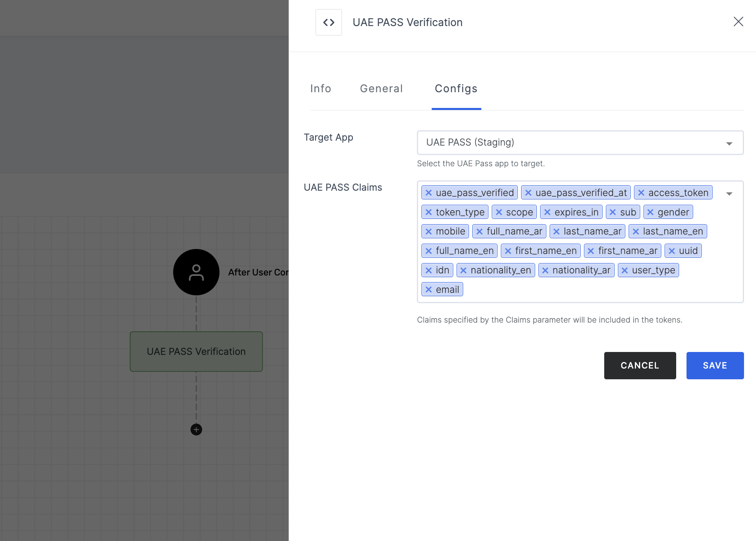
Task: Add a step with the plus icon
Action: click(196, 430)
